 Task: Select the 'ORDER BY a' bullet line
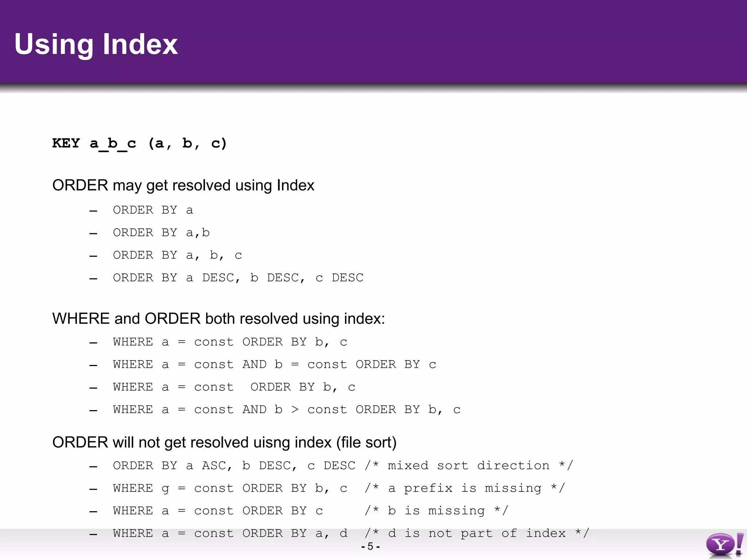coord(153,210)
